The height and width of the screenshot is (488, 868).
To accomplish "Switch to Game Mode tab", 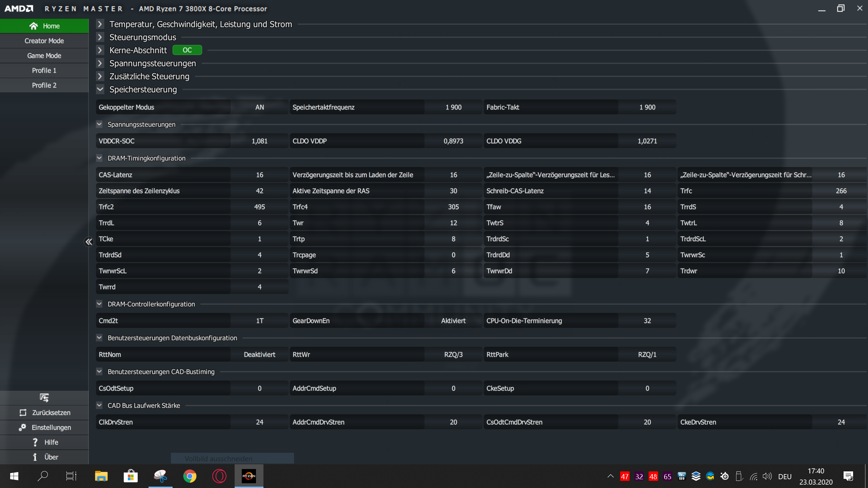I will (x=44, y=56).
